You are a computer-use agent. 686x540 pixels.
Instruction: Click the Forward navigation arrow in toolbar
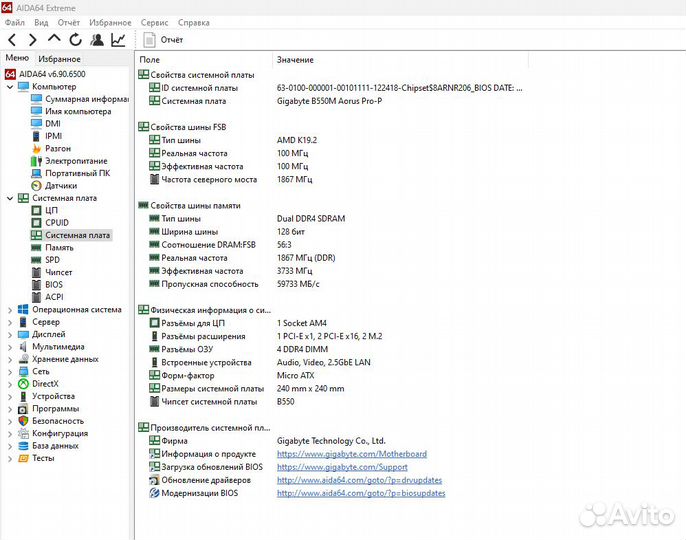tap(32, 40)
